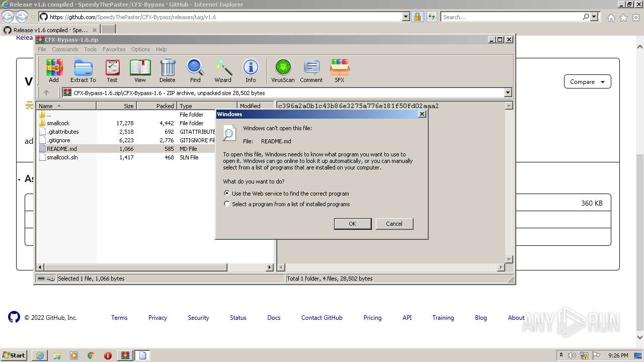The height and width of the screenshot is (362, 644).
Task: Open Internet Explorer from taskbar
Action: click(40, 355)
